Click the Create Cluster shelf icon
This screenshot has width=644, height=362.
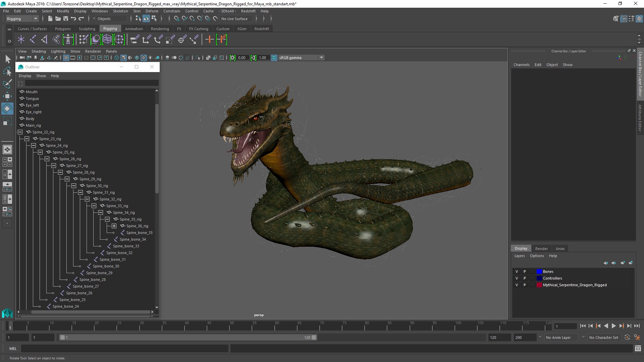click(119, 40)
